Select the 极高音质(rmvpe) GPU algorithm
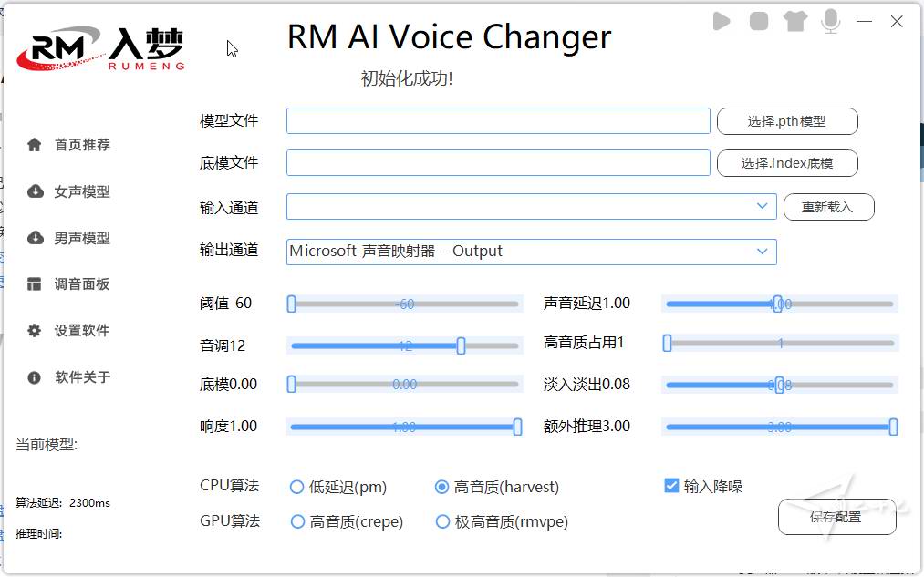The width and height of the screenshot is (924, 577). (443, 521)
